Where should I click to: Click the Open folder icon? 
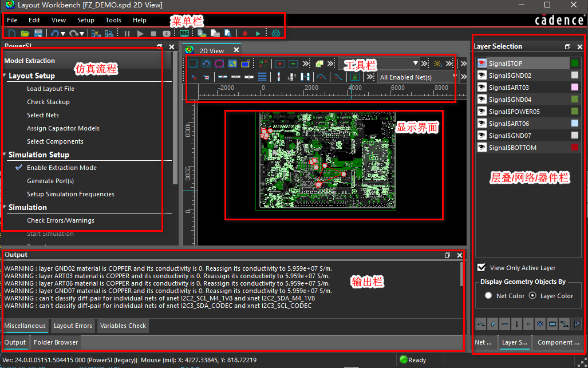coord(25,33)
